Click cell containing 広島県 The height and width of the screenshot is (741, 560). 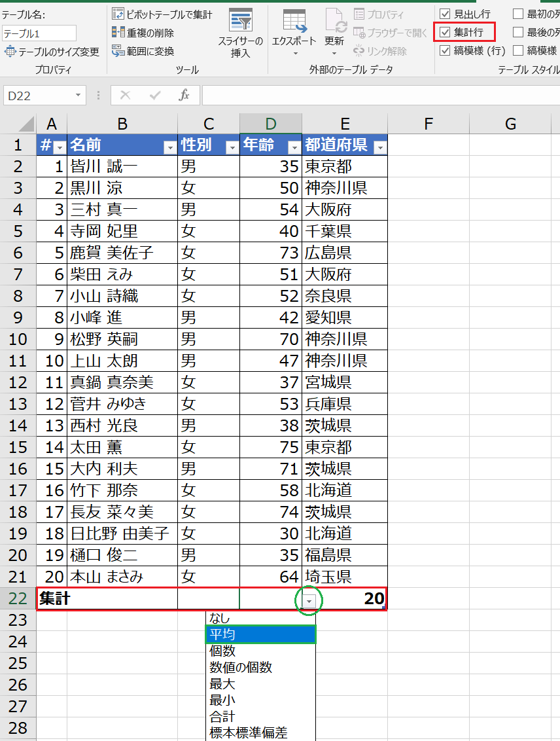[x=345, y=253]
